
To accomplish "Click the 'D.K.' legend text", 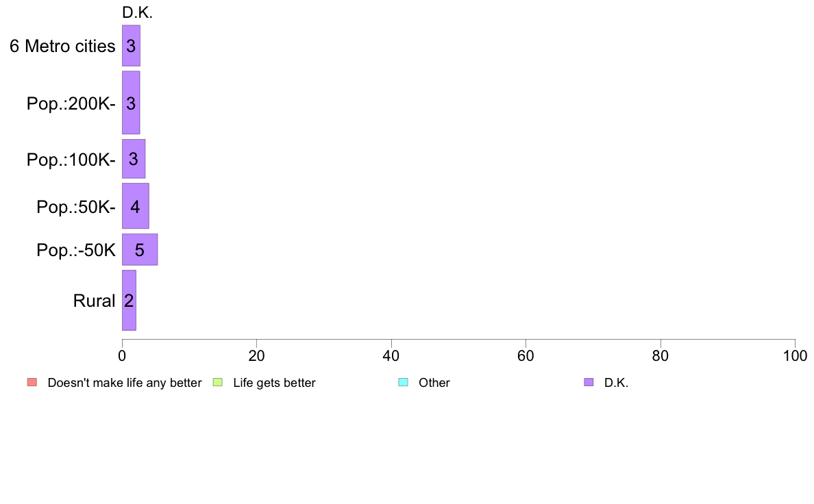I will coord(616,383).
